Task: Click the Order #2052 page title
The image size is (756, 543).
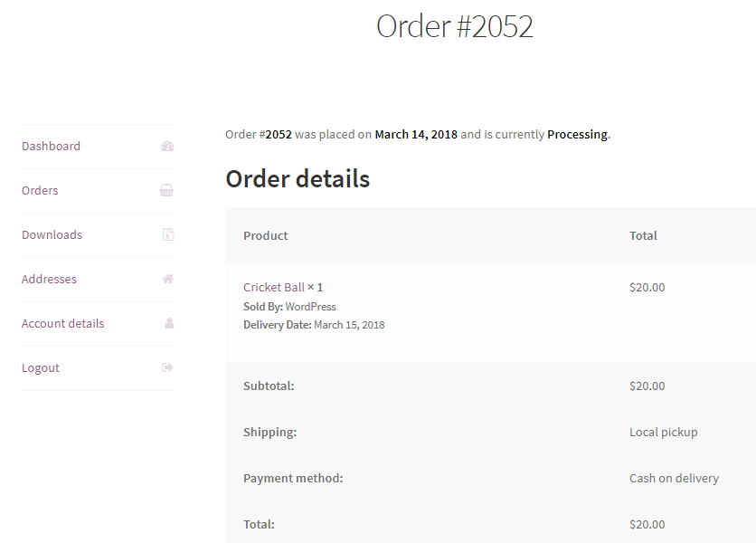Action: point(454,26)
